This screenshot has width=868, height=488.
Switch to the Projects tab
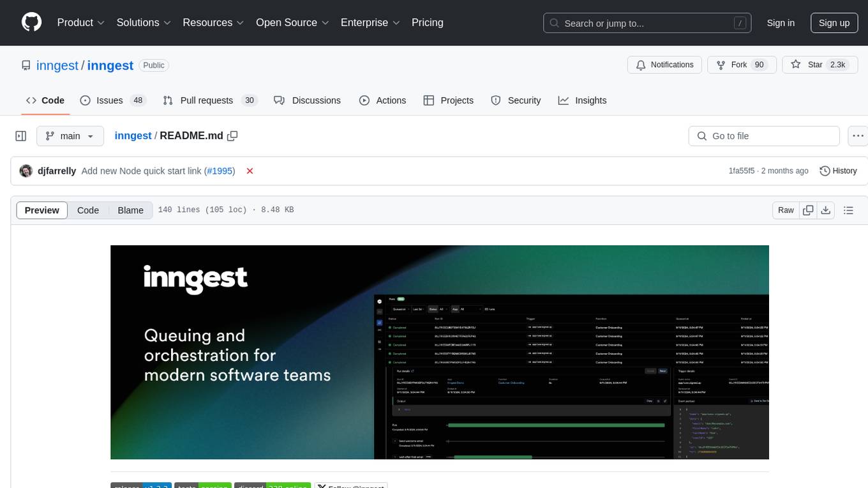449,100
